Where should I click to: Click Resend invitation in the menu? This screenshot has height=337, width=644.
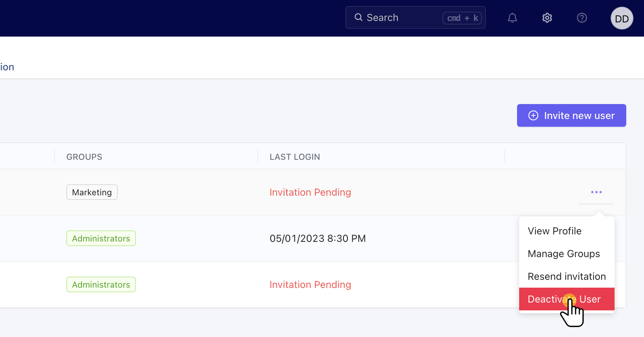[566, 277]
